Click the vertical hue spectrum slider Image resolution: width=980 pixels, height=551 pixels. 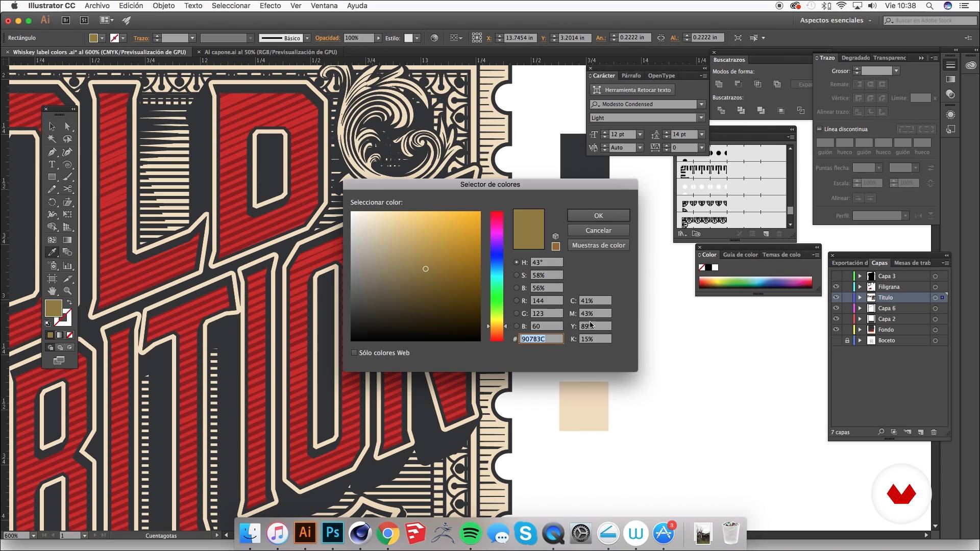click(x=497, y=275)
